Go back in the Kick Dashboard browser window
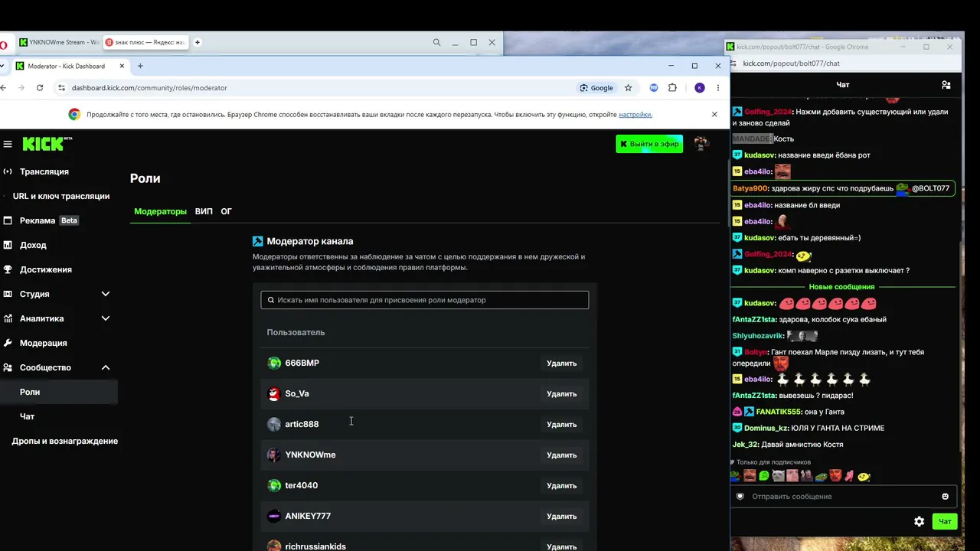 (x=4, y=88)
